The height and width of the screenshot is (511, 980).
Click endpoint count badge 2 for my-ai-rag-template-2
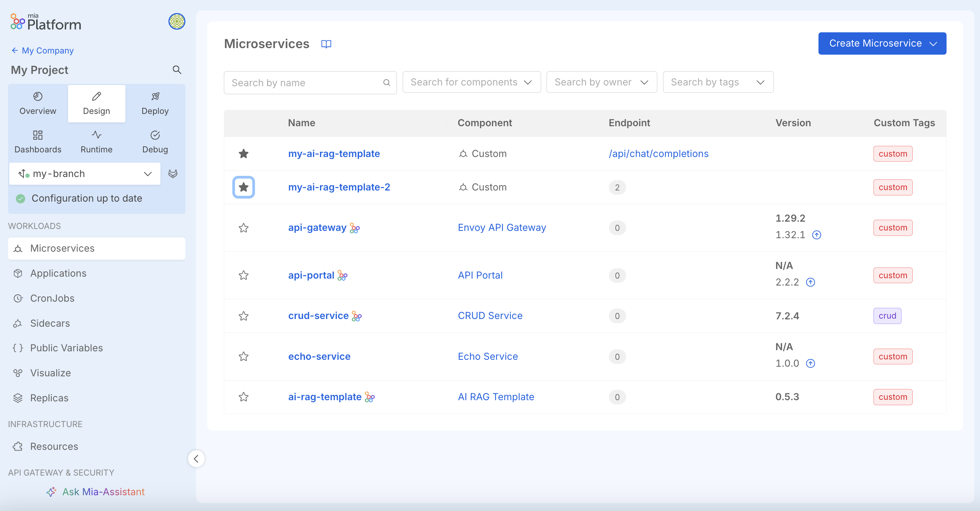tap(617, 187)
